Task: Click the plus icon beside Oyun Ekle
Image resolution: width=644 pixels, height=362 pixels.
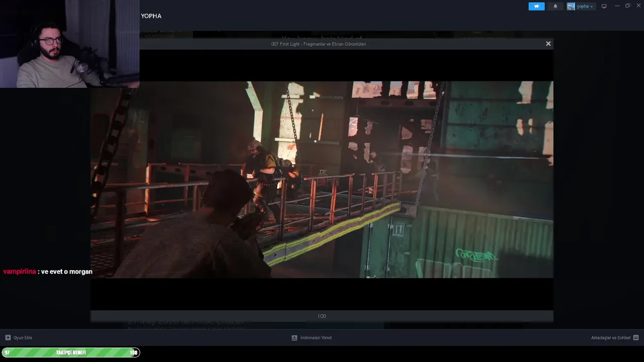Action: 8,338
